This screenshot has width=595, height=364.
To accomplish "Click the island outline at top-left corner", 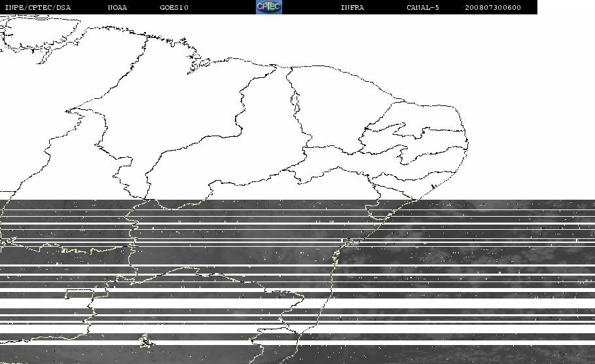I will pyautogui.click(x=40, y=33).
